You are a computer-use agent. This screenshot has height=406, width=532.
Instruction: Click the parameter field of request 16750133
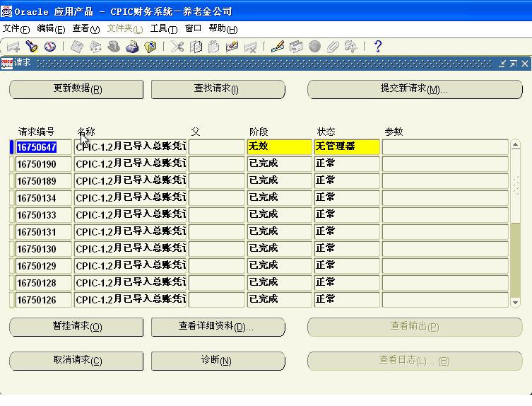[445, 215]
